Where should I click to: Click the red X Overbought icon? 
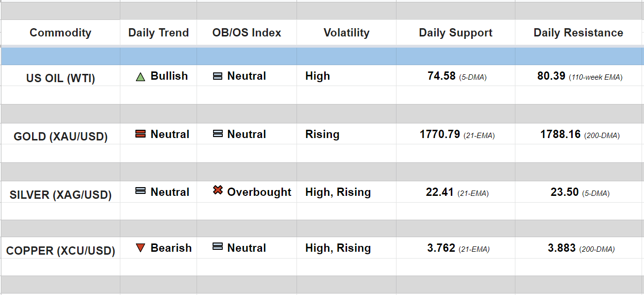coord(218,191)
